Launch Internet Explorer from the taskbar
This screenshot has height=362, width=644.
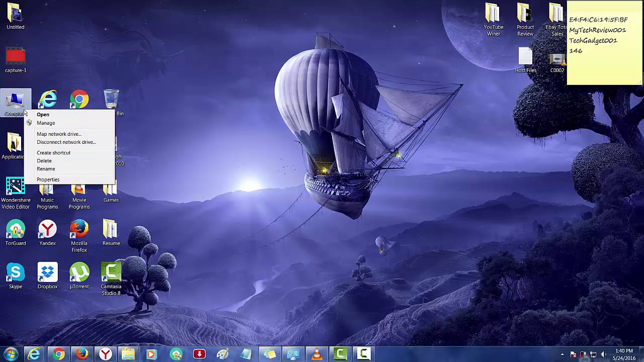[x=34, y=354]
